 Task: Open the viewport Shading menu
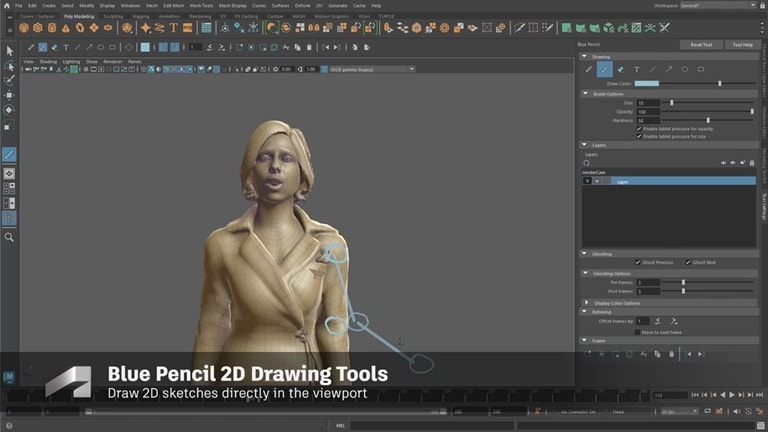pyautogui.click(x=48, y=62)
